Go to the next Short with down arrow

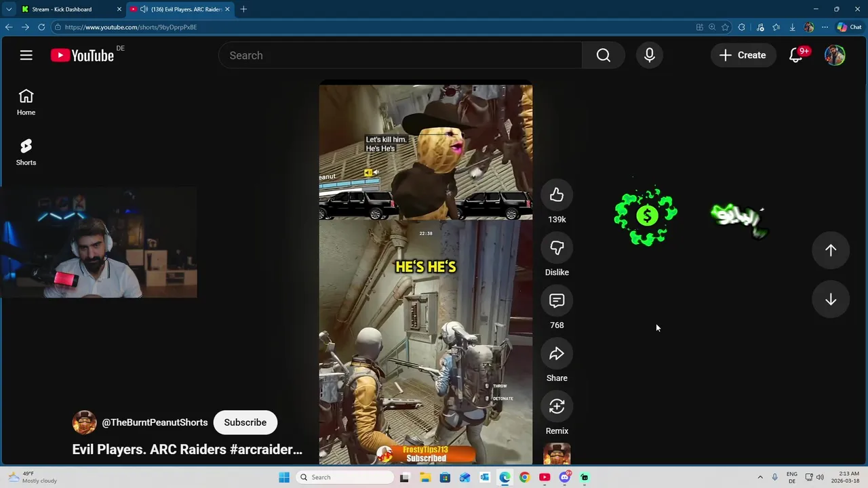[x=831, y=300]
